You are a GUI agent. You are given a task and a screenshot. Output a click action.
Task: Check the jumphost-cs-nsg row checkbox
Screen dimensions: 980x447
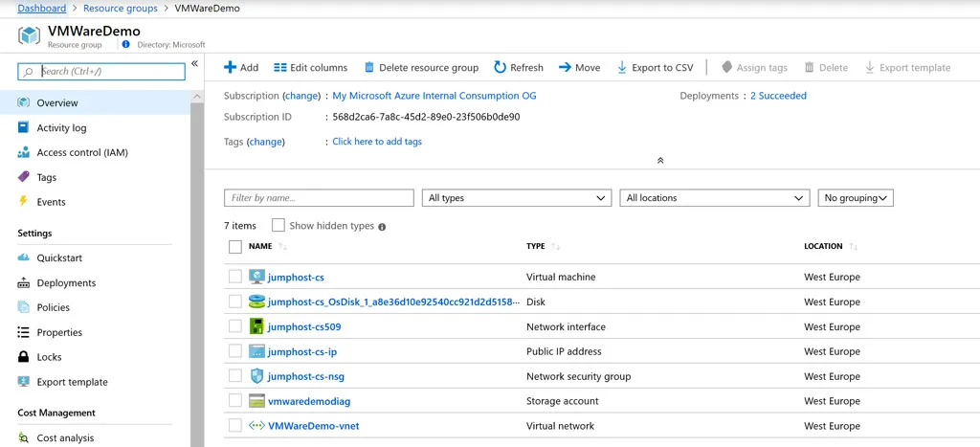point(235,376)
